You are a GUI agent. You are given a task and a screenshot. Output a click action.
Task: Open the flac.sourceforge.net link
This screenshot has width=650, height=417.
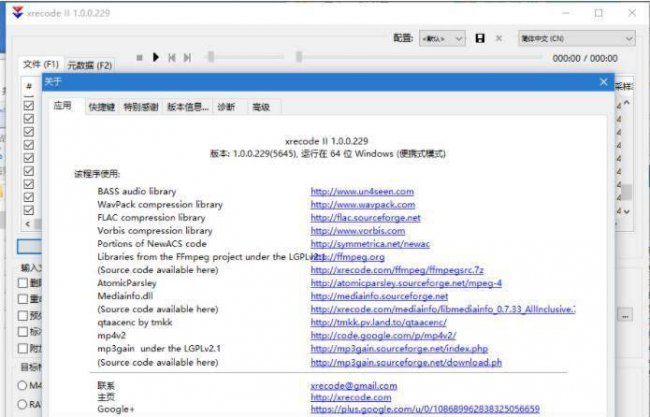coord(365,218)
